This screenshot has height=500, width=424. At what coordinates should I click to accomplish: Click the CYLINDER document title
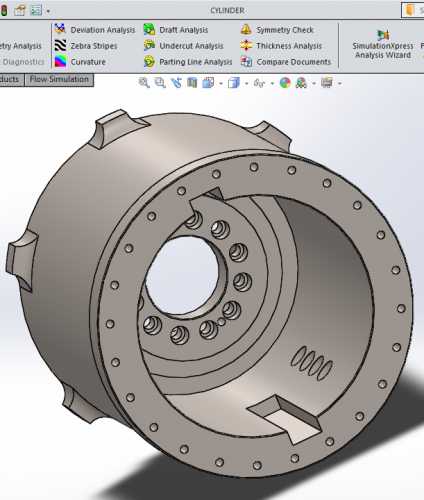click(x=227, y=10)
